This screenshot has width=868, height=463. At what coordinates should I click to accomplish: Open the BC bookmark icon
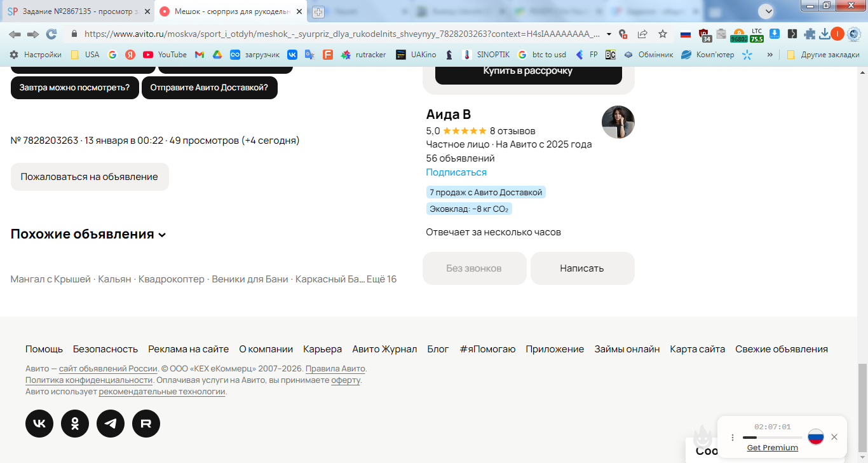point(610,55)
